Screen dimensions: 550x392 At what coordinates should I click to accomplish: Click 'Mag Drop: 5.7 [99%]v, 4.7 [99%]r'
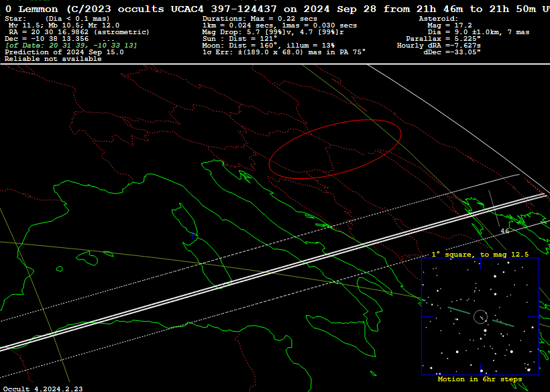(273, 32)
